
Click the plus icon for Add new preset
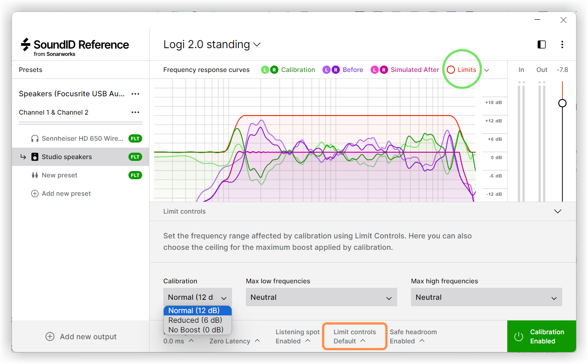[x=34, y=193]
